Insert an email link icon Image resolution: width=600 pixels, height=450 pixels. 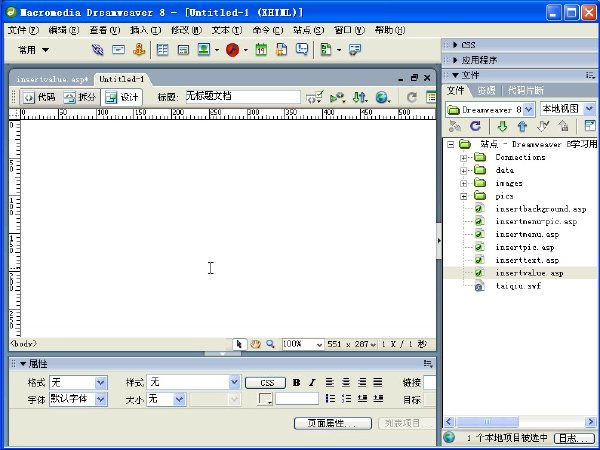(118, 50)
